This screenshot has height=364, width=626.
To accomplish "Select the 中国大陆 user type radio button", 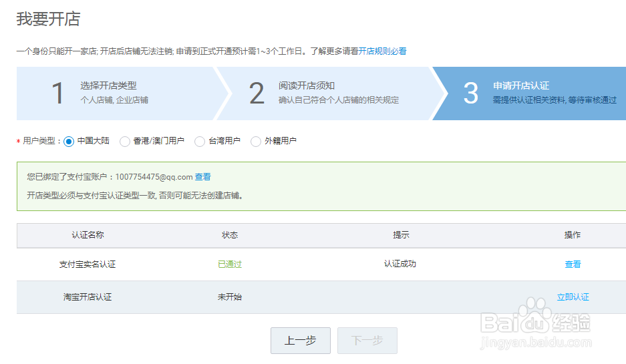I will [69, 142].
